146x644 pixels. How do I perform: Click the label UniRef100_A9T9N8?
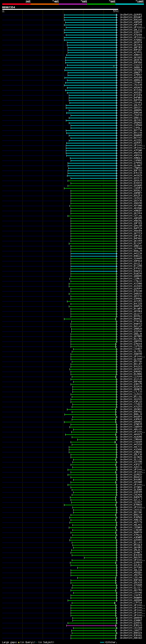131,206
